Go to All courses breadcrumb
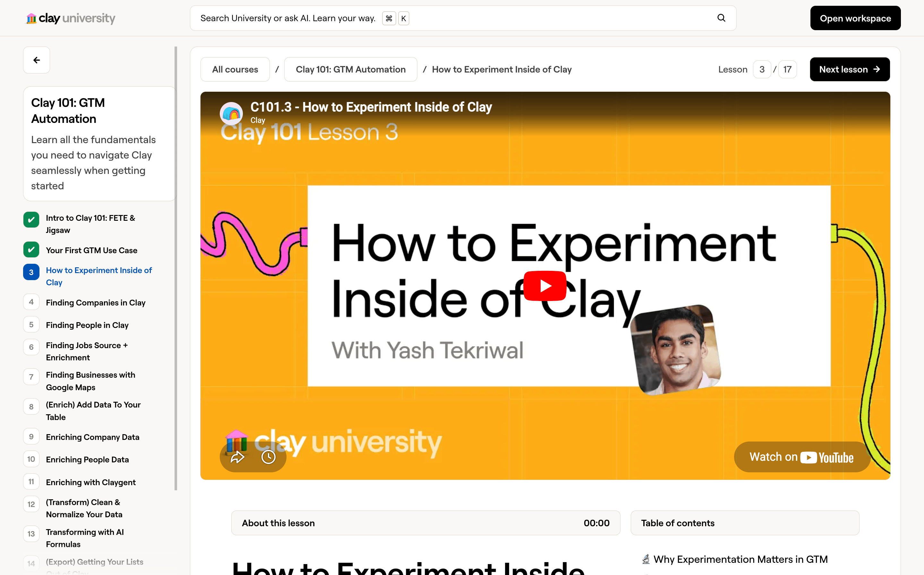Viewport: 924px width, 575px height. coord(235,70)
